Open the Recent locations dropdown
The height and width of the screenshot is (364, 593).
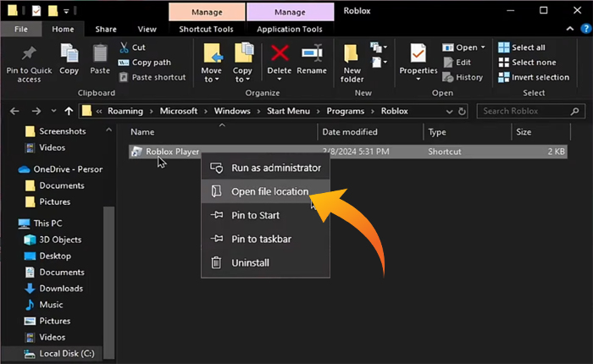[x=53, y=111]
